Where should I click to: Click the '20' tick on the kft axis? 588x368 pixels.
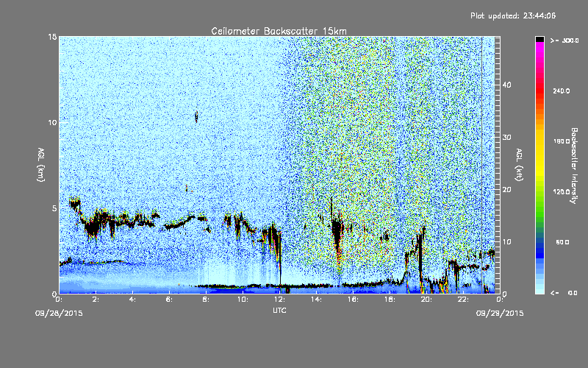coord(506,189)
